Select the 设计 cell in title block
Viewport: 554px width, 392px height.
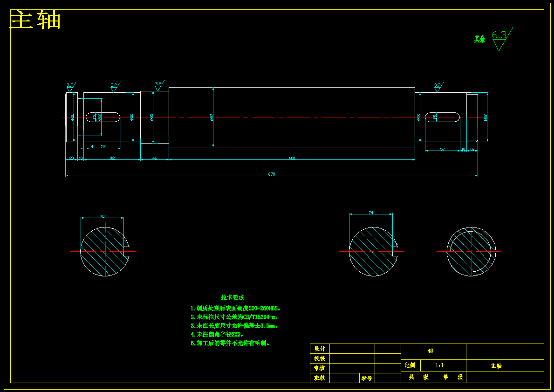coord(320,349)
